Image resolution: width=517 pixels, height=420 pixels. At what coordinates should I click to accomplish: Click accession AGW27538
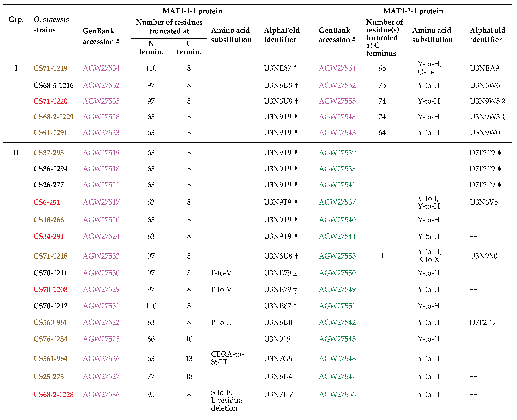(x=337, y=169)
